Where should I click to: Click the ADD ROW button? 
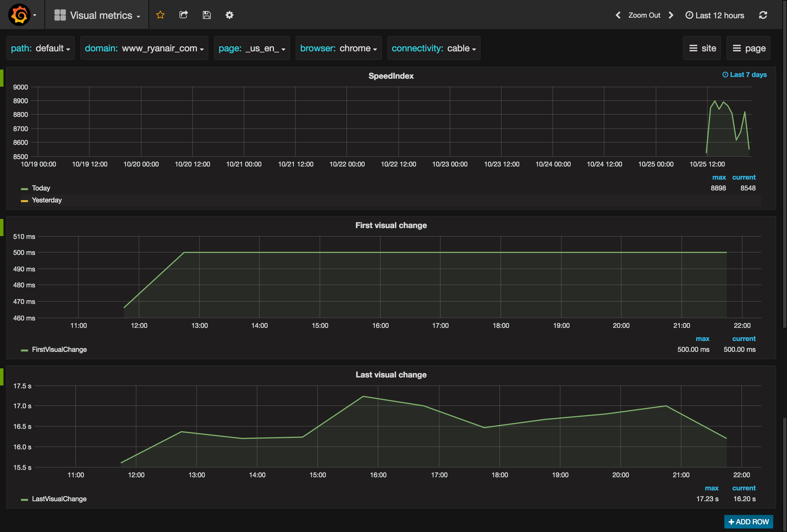tap(748, 521)
